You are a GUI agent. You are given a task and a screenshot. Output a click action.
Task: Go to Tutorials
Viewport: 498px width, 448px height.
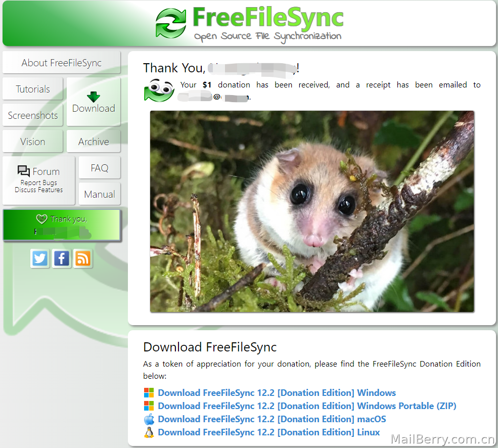pos(33,89)
